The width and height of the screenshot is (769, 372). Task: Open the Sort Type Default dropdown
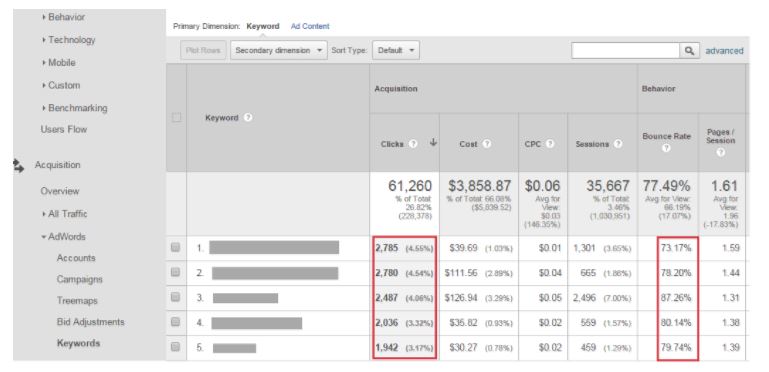pos(396,50)
